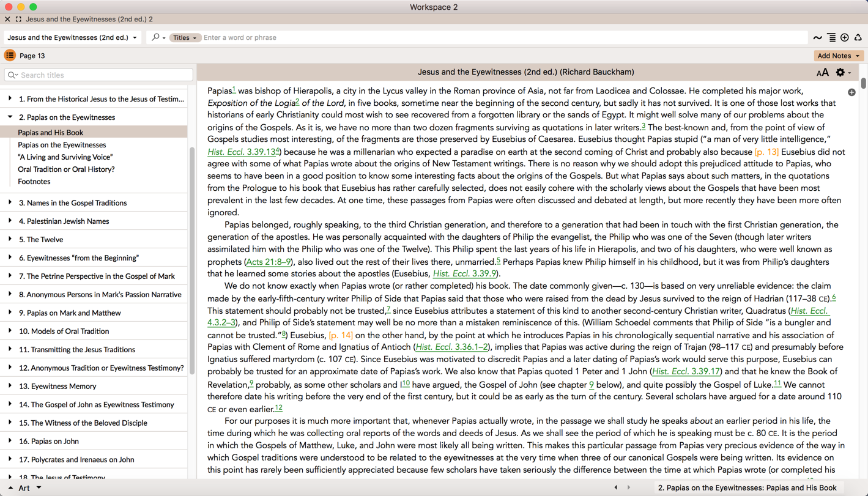Open footnote 12 after even earlier
This screenshot has width=868, height=496.
[x=278, y=408]
